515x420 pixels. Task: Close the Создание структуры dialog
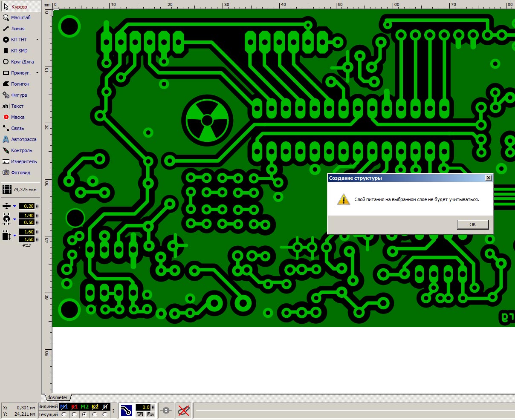point(489,178)
